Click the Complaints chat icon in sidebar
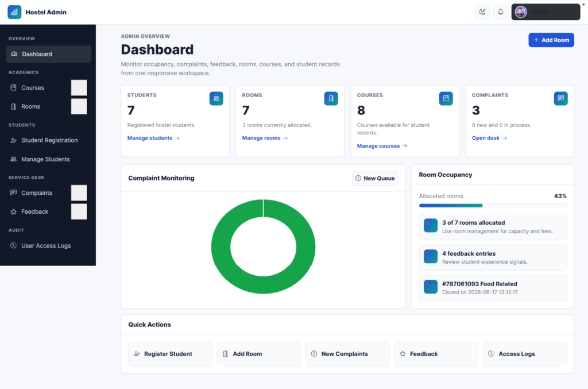This screenshot has width=588, height=389. click(14, 193)
